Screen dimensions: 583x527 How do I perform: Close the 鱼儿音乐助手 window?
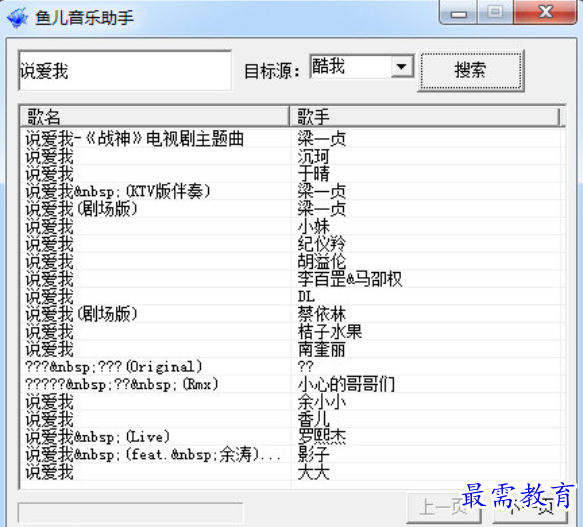[x=545, y=13]
